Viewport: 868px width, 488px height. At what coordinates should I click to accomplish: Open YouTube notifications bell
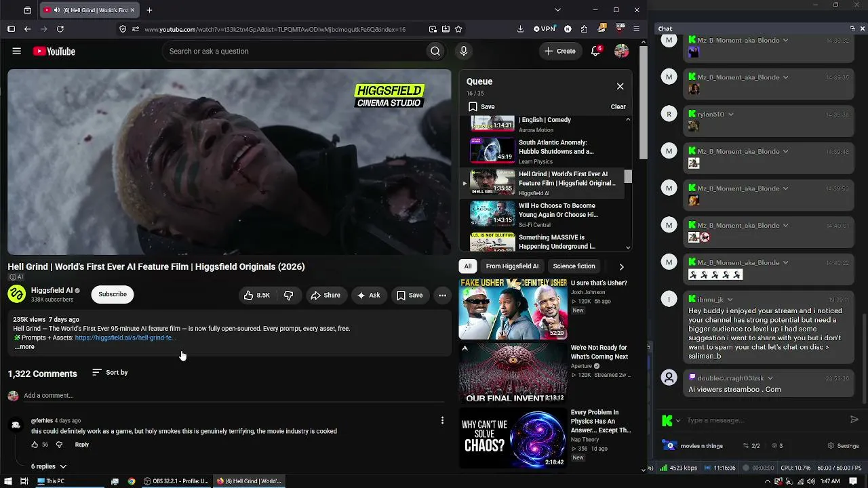[x=595, y=52]
